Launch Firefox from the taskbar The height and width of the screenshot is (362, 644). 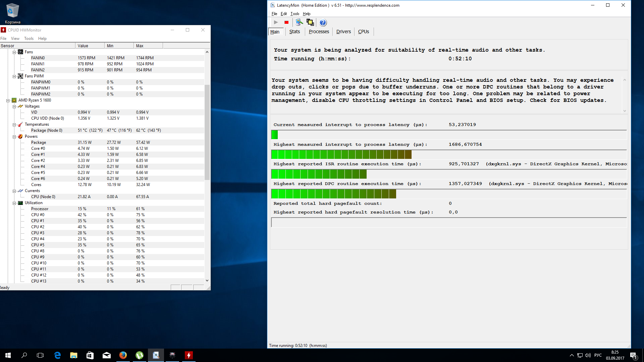click(123, 355)
